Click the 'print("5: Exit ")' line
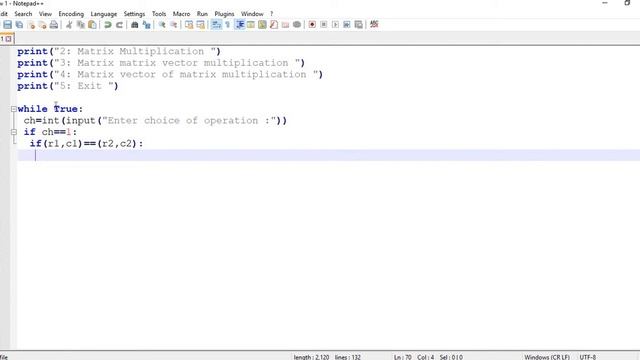This screenshot has height=360, width=640. [68, 86]
